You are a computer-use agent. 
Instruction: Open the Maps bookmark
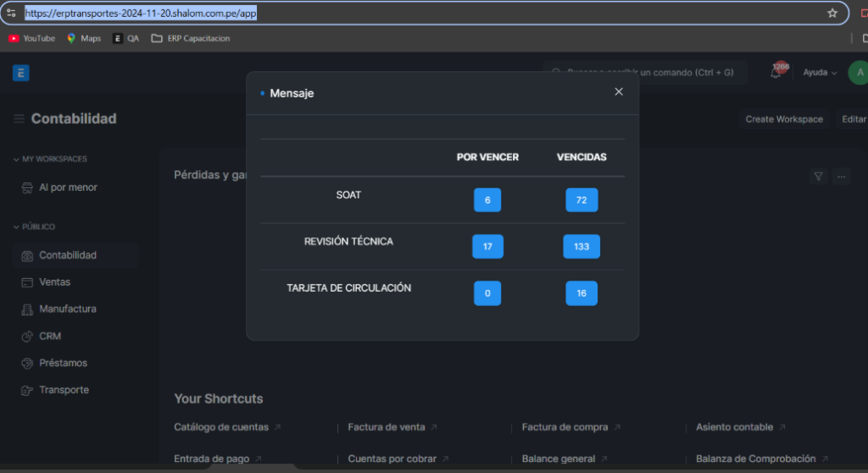coord(84,38)
